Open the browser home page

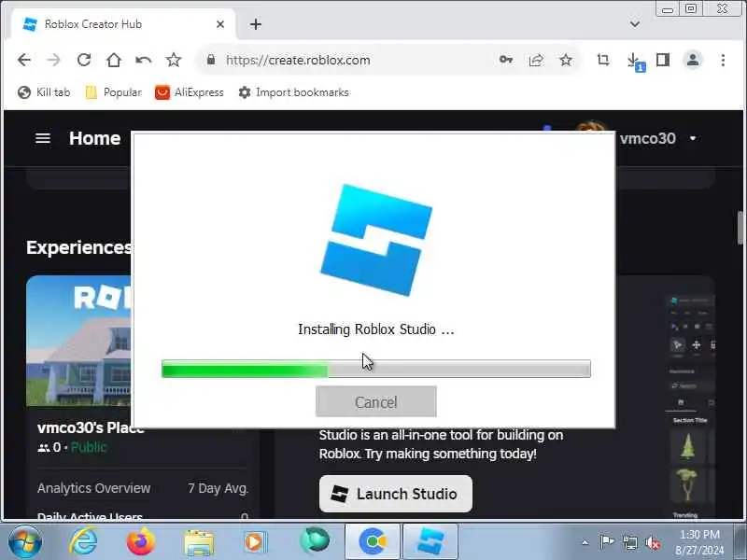click(x=114, y=60)
